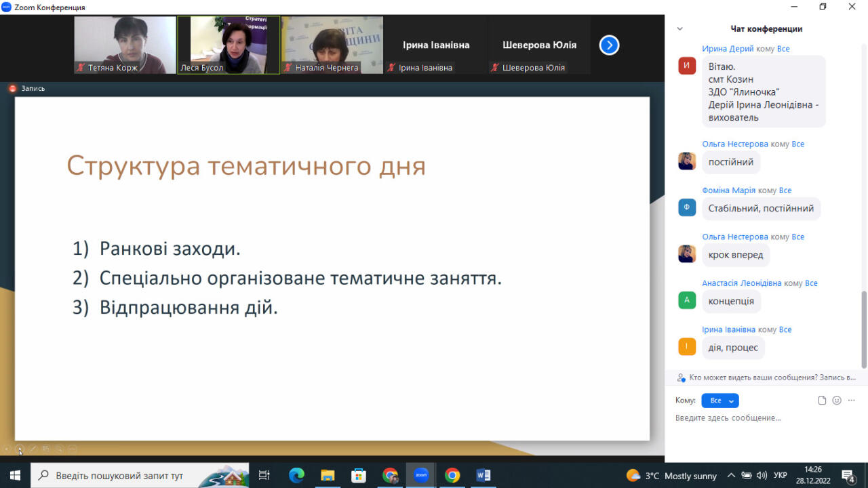Click Анастасія Леонідівна's green A avatar
The height and width of the screenshot is (488, 868).
(x=687, y=300)
